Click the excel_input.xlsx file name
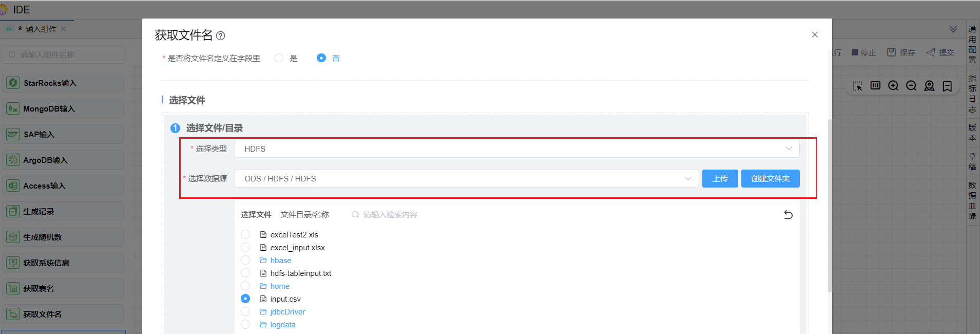The height and width of the screenshot is (334, 980). point(298,248)
